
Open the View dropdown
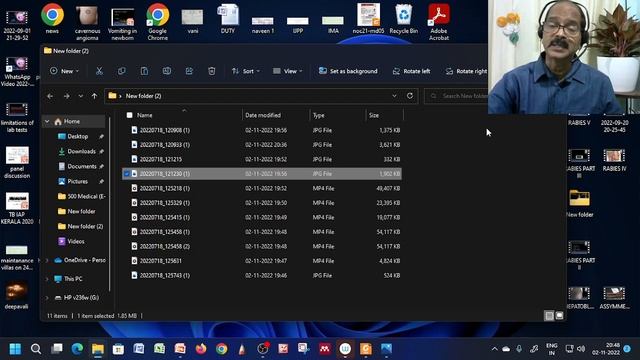(288, 71)
